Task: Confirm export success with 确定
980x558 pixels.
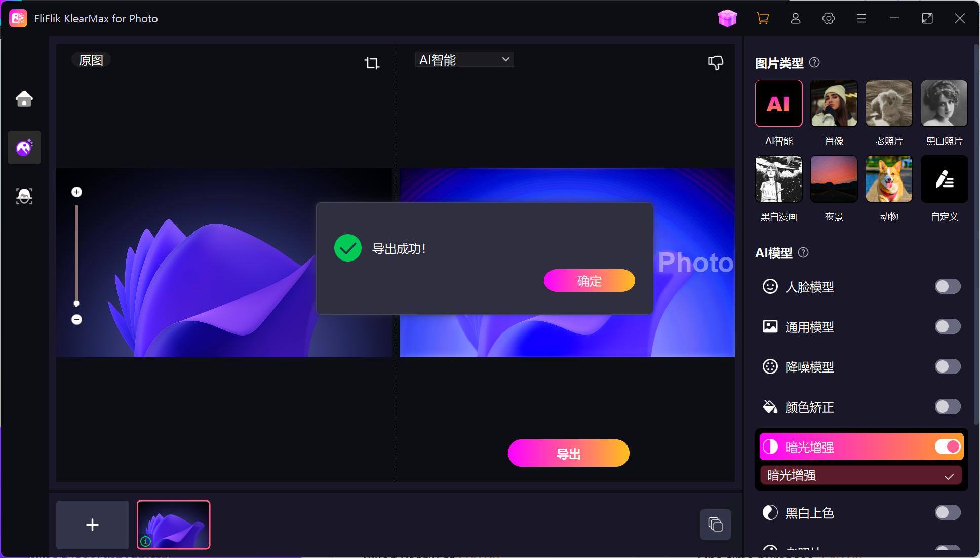Action: (589, 281)
